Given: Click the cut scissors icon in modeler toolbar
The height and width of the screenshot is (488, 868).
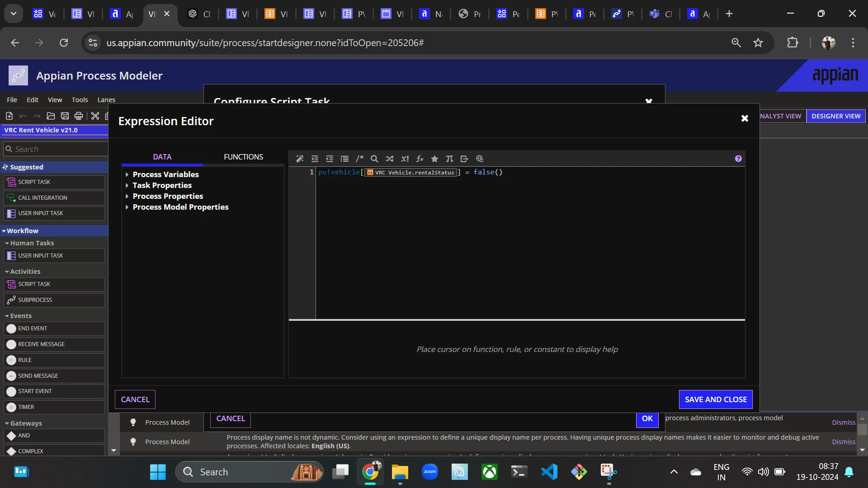Looking at the screenshot, I should (95, 116).
